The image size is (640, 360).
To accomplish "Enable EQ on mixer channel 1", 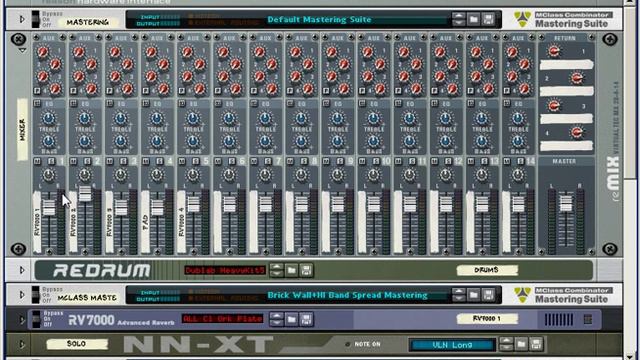I will [38, 104].
